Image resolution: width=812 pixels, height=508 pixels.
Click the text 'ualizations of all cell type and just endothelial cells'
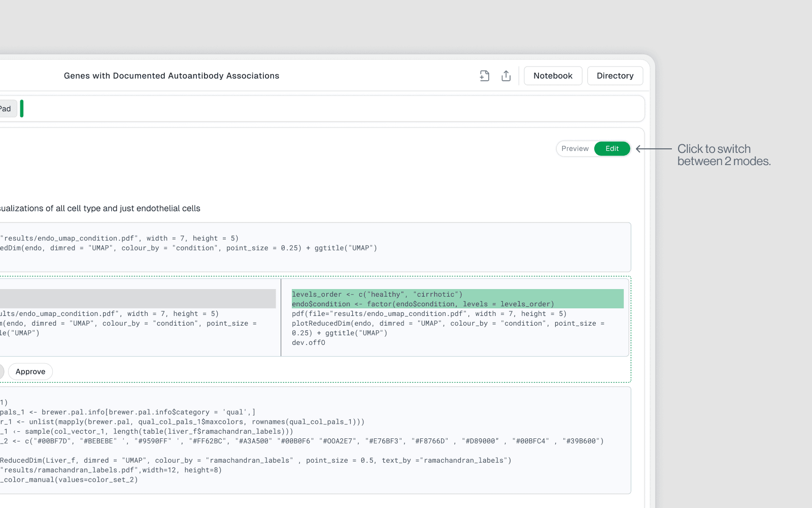[x=100, y=208]
